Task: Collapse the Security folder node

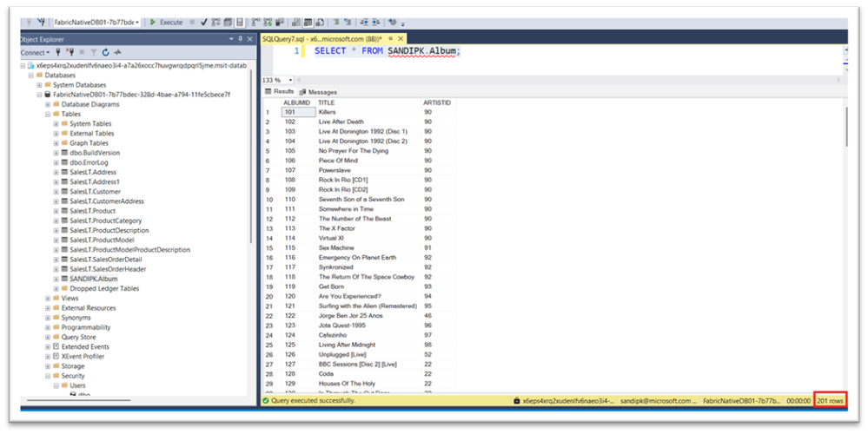Action: click(x=48, y=376)
